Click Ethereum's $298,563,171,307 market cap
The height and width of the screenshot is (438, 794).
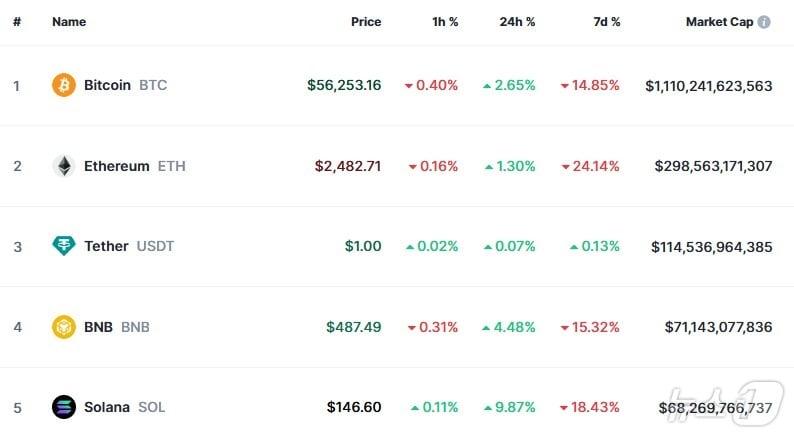(713, 166)
